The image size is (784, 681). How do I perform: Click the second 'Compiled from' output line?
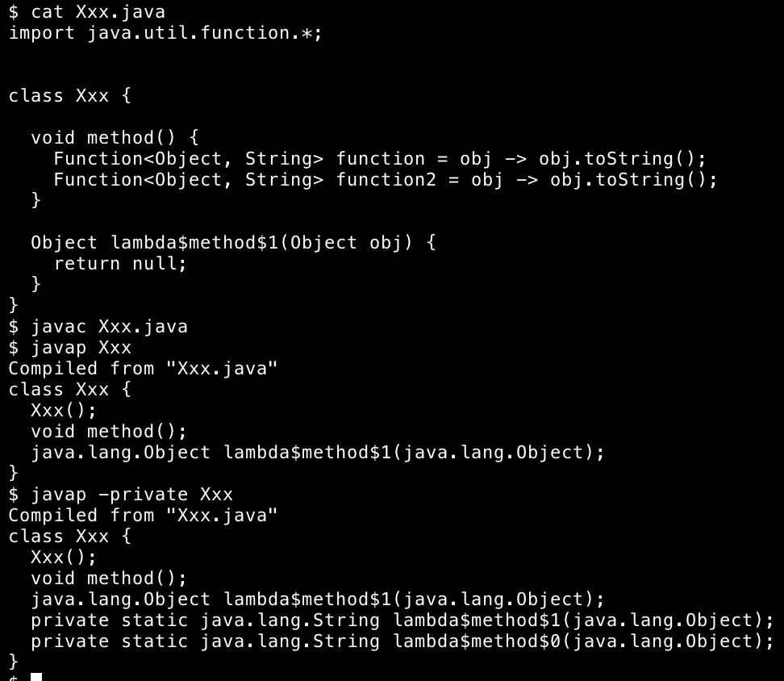click(x=143, y=516)
